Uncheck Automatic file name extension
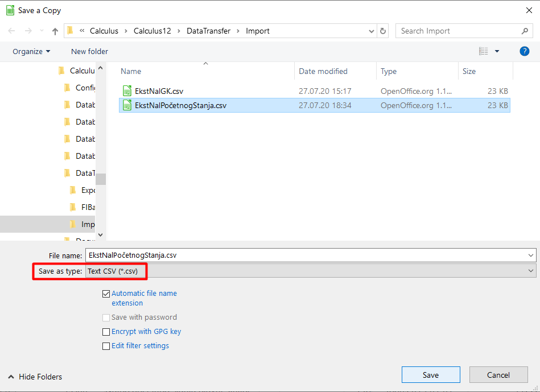Image resolution: width=540 pixels, height=392 pixels. pos(106,294)
